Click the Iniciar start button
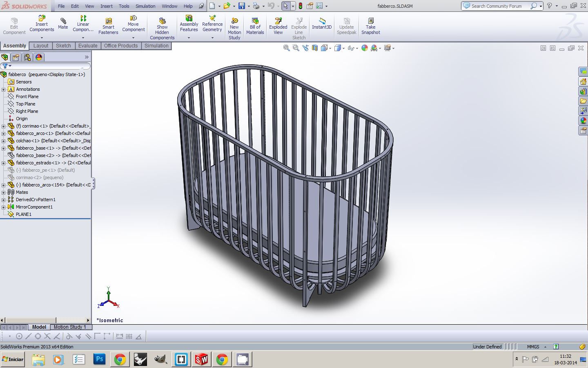The image size is (588, 368). click(13, 359)
